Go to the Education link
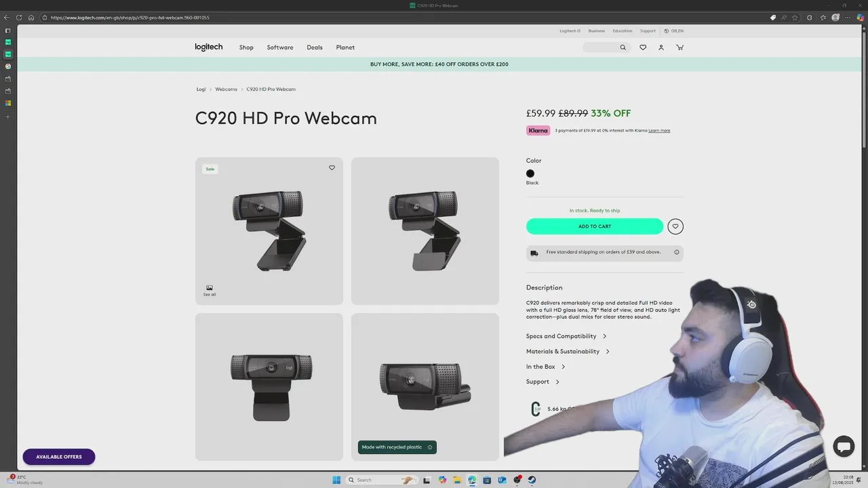Screen dimensions: 868x488 pos(623,30)
